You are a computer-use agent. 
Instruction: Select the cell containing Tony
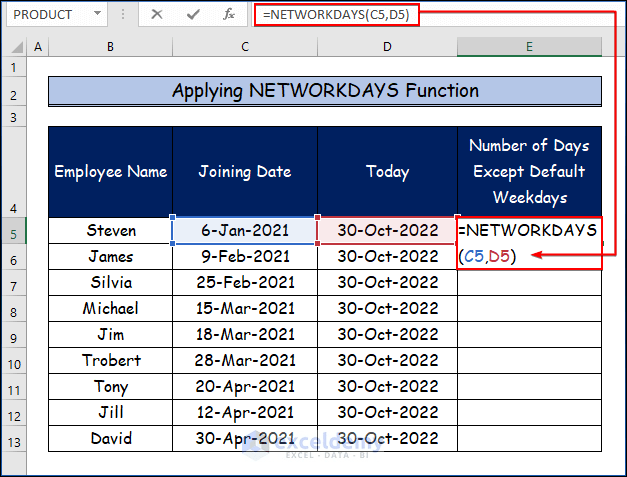110,387
